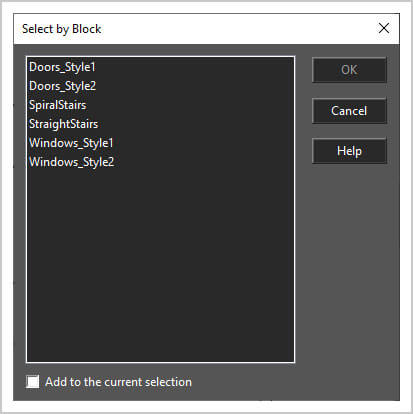Enable Add to the current selection

(x=33, y=382)
